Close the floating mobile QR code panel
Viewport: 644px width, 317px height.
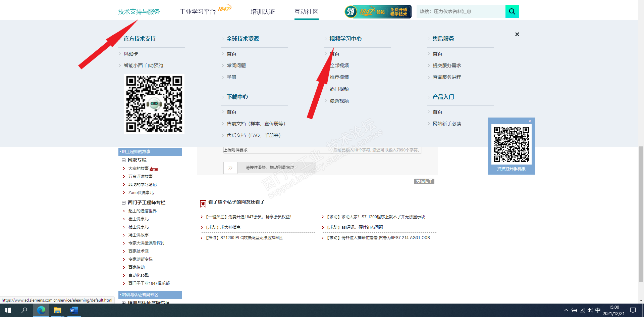click(x=530, y=121)
